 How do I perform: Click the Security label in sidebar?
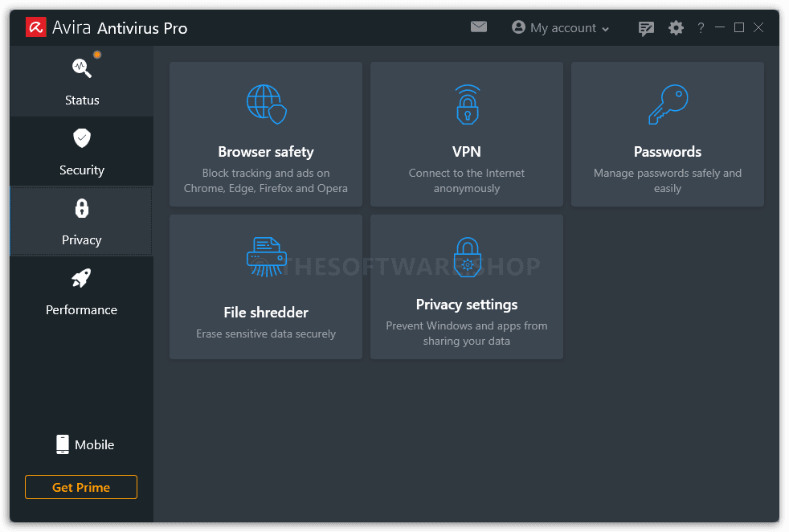click(82, 170)
